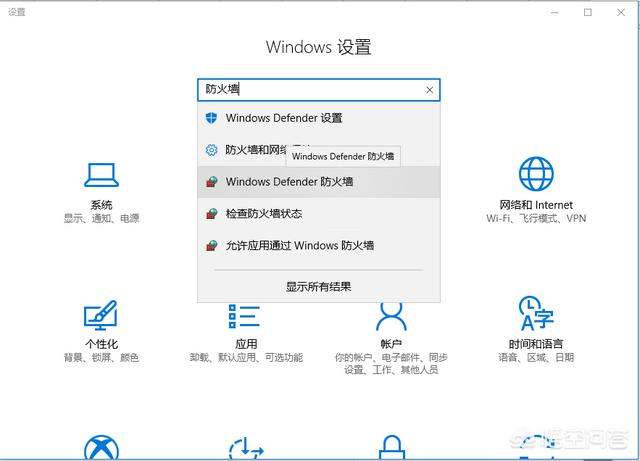Close the 设置 window
This screenshot has height=461, width=640.
pyautogui.click(x=621, y=13)
